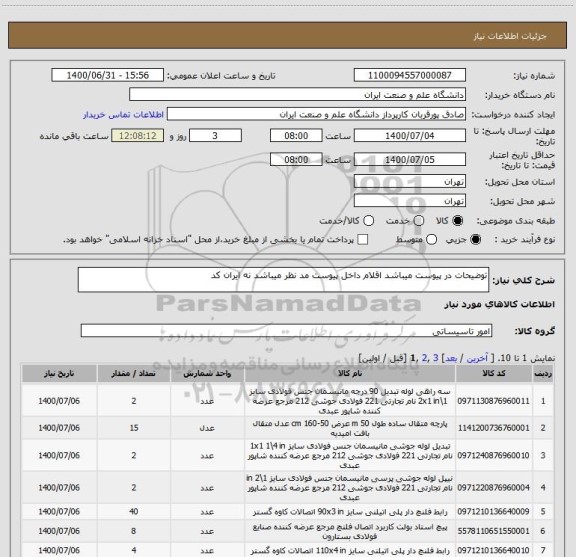Open the بعد next page link
Viewport: 576px width, 557px height.
click(x=451, y=358)
